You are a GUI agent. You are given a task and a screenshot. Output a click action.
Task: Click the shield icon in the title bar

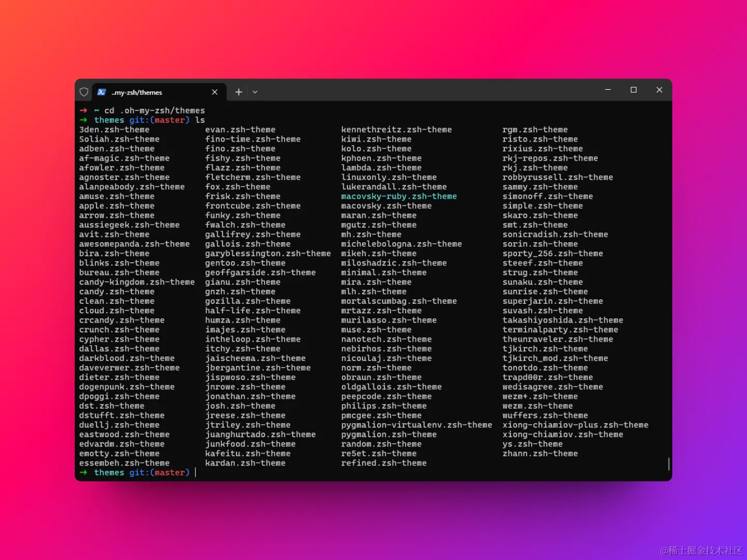click(x=84, y=92)
